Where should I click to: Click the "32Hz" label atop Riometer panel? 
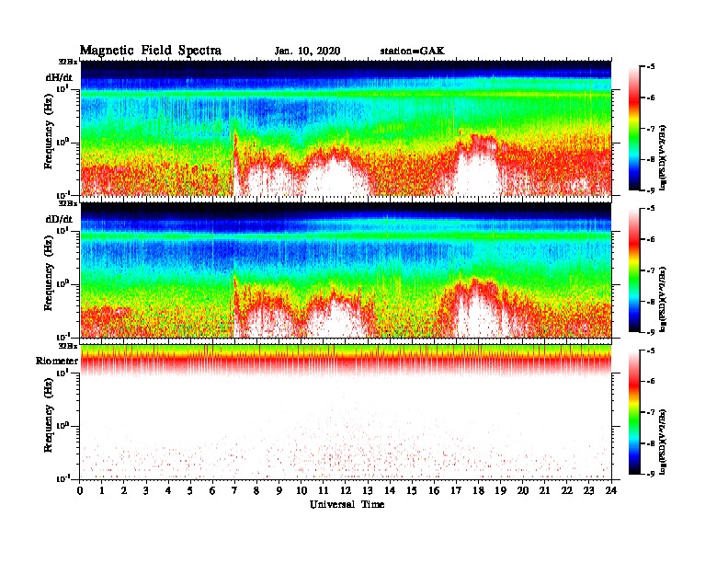tap(68, 346)
